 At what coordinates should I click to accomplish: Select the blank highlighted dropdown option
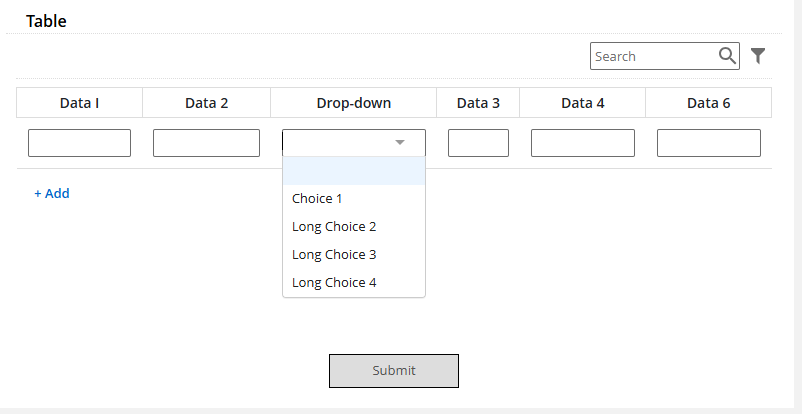click(354, 171)
